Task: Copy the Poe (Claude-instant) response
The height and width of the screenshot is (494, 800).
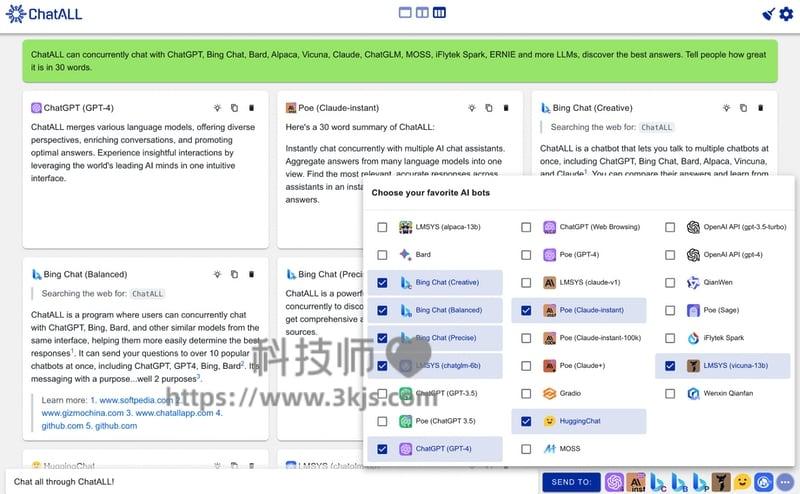Action: coord(489,108)
